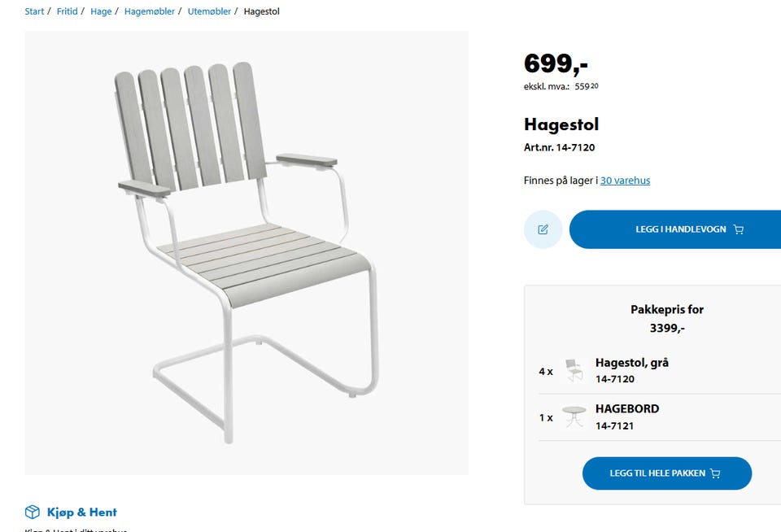Navigate to Hage breadcrumb
Viewport: 781px width, 532px height.
(101, 11)
